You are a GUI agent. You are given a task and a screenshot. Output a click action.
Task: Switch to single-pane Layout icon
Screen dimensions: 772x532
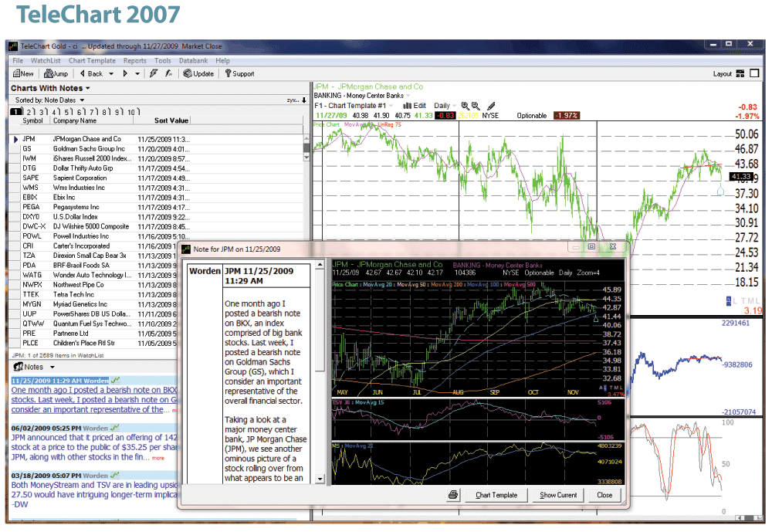(x=755, y=74)
